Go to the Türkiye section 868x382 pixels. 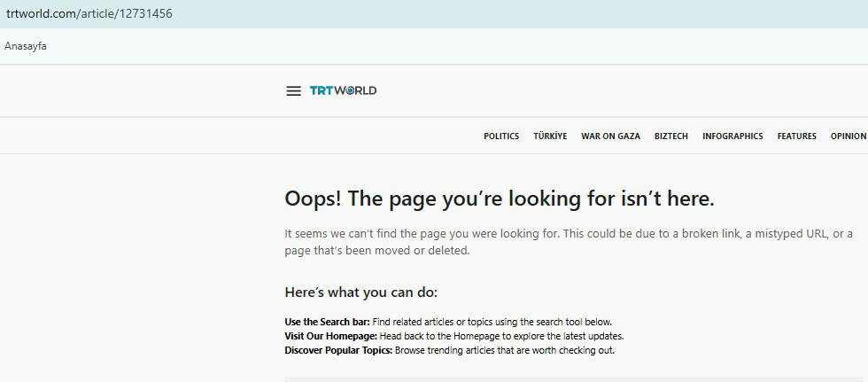[550, 136]
